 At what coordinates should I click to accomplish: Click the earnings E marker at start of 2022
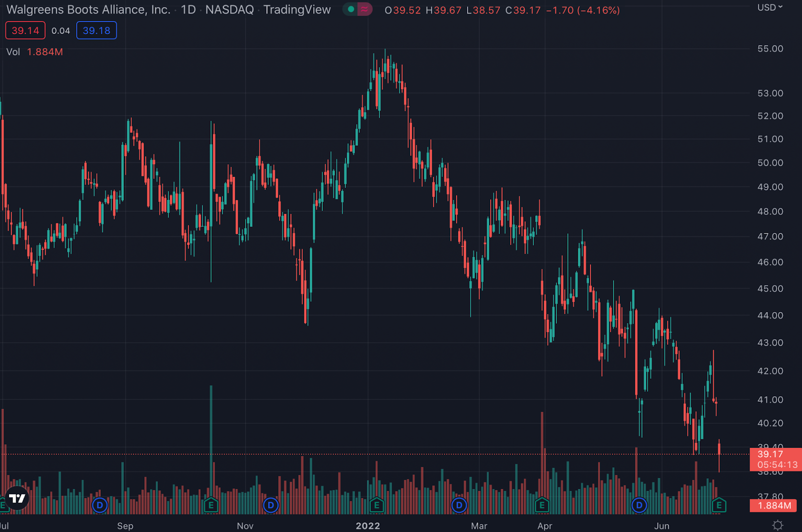point(376,505)
